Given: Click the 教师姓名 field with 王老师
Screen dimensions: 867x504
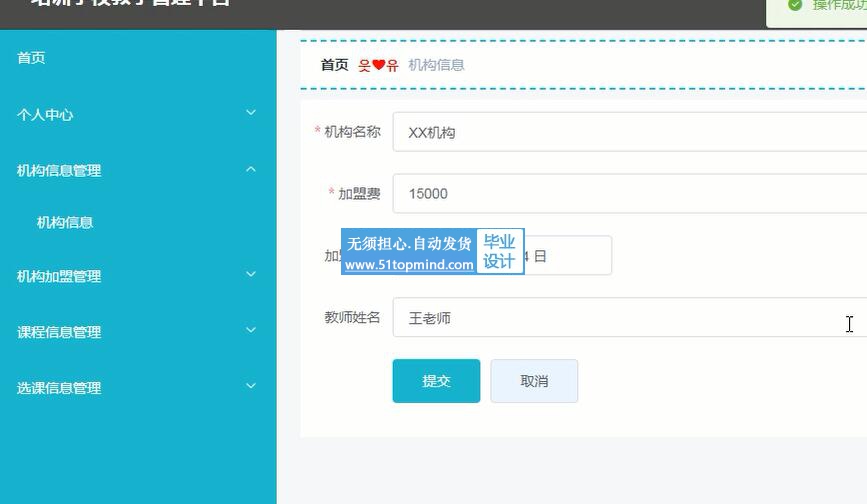Looking at the screenshot, I should pos(620,318).
